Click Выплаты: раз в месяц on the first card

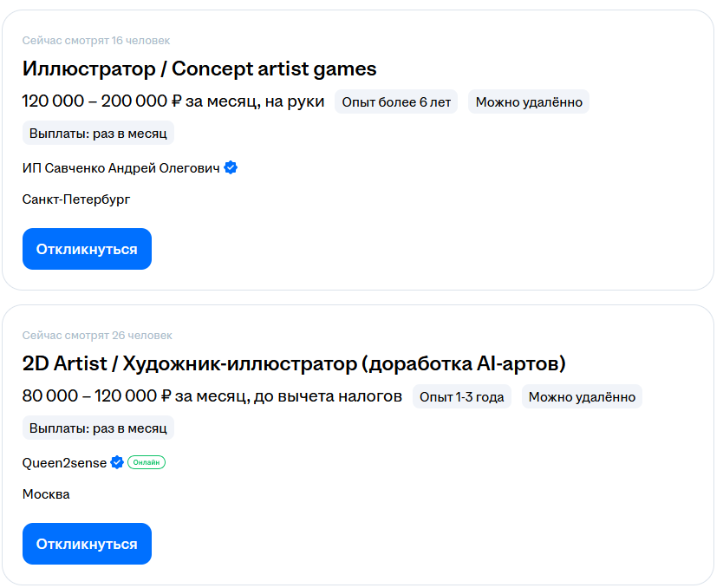point(97,133)
